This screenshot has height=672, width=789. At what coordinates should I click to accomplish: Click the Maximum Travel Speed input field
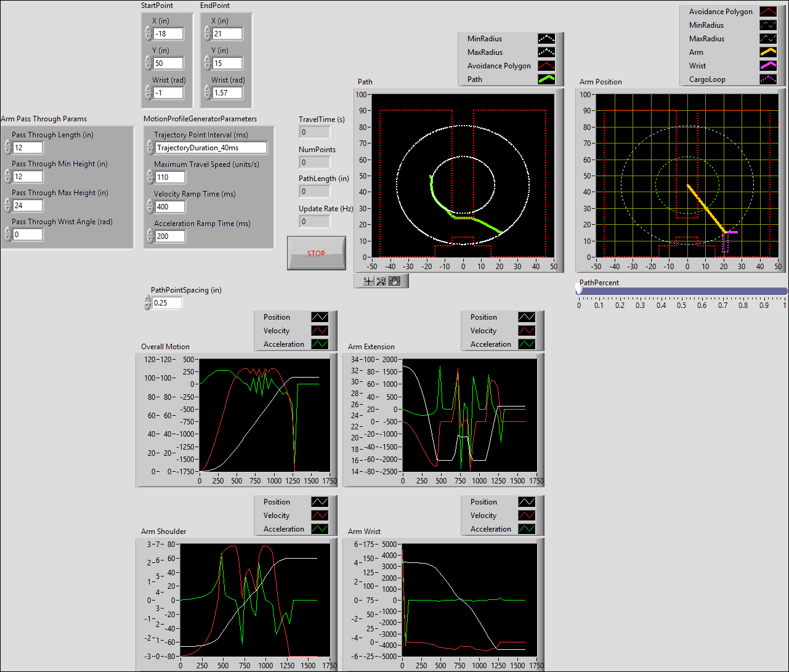coord(170,177)
